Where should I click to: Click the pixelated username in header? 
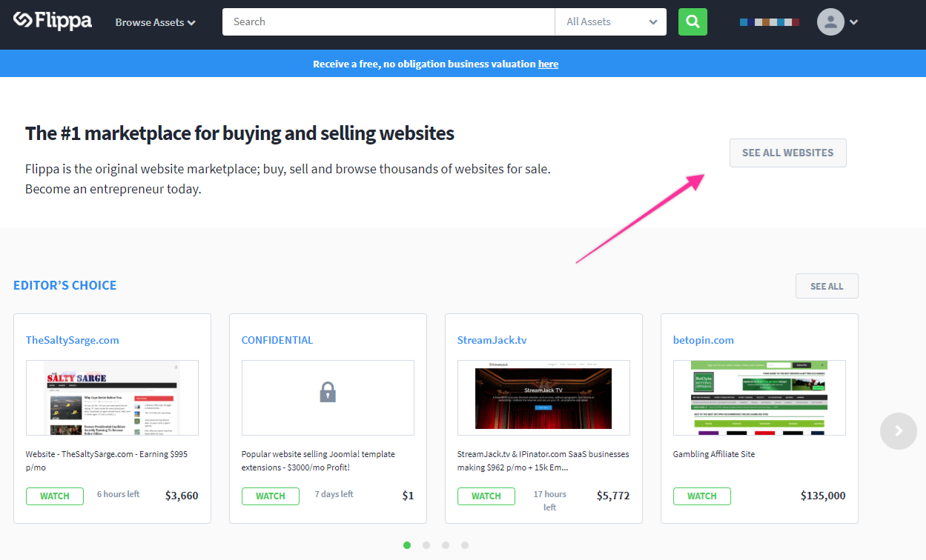(770, 22)
